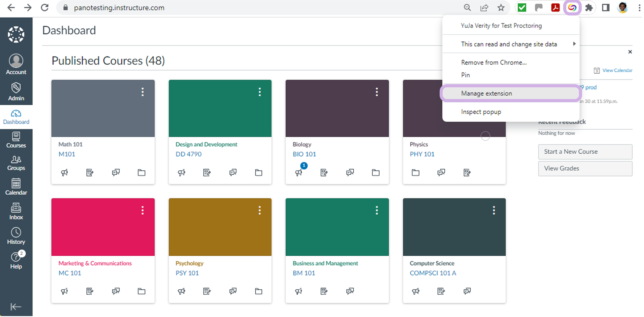644x317 pixels.
Task: Open Math 101 announcements icon
Action: (64, 172)
